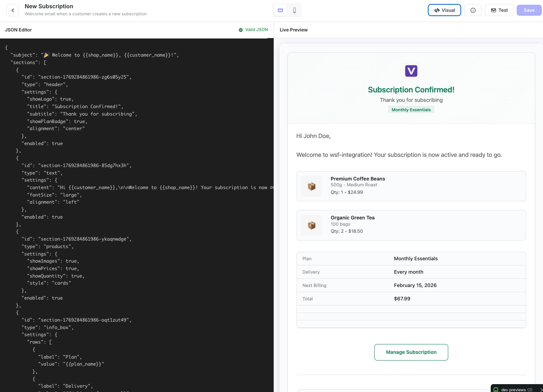Screen dimensions: 543x392
Task: Click the Next Billing row value February 15, 2026
Action: [415, 285]
